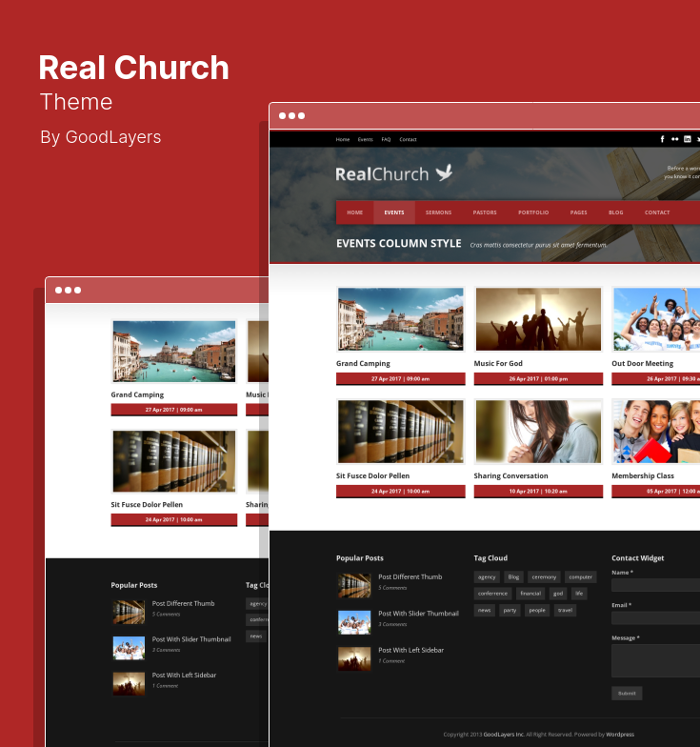Viewport: 700px width, 747px height.
Task: Click Grand Camping title in front window
Action: coord(363,364)
